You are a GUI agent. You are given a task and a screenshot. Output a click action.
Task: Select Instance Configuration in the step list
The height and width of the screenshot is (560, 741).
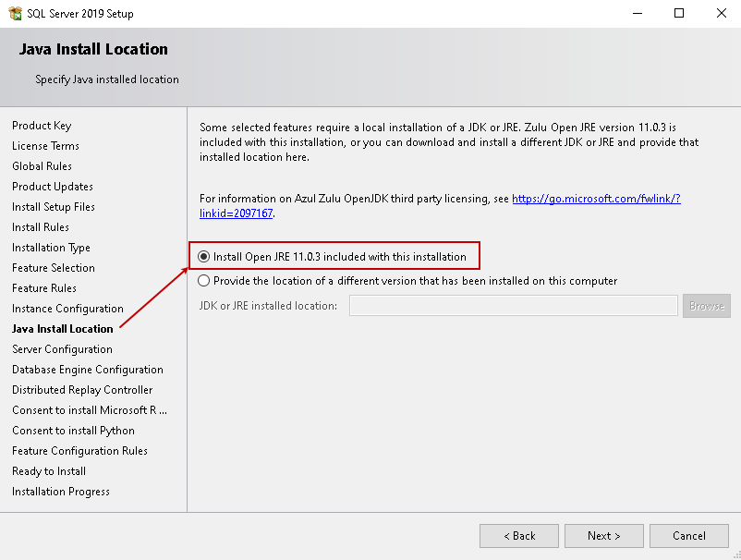pyautogui.click(x=67, y=309)
